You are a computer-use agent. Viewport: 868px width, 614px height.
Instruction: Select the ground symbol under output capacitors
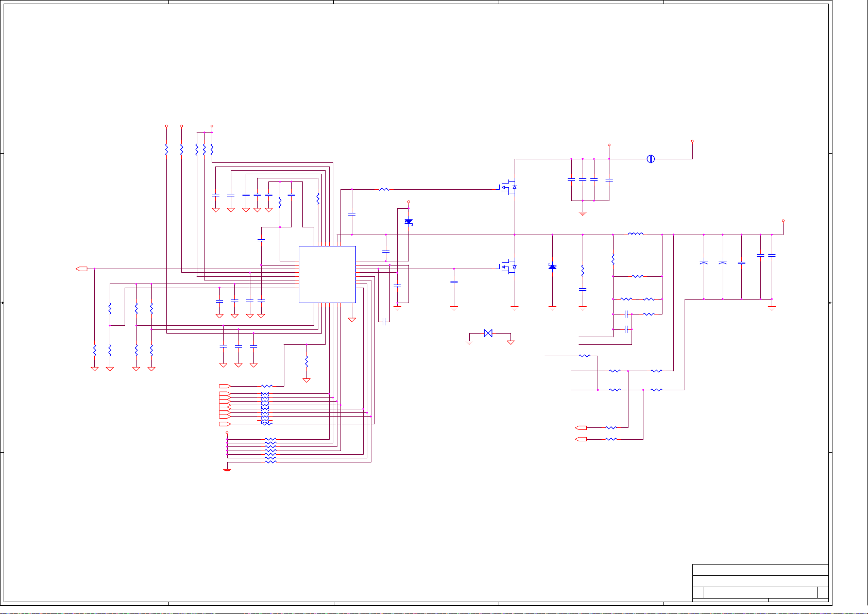pos(772,307)
